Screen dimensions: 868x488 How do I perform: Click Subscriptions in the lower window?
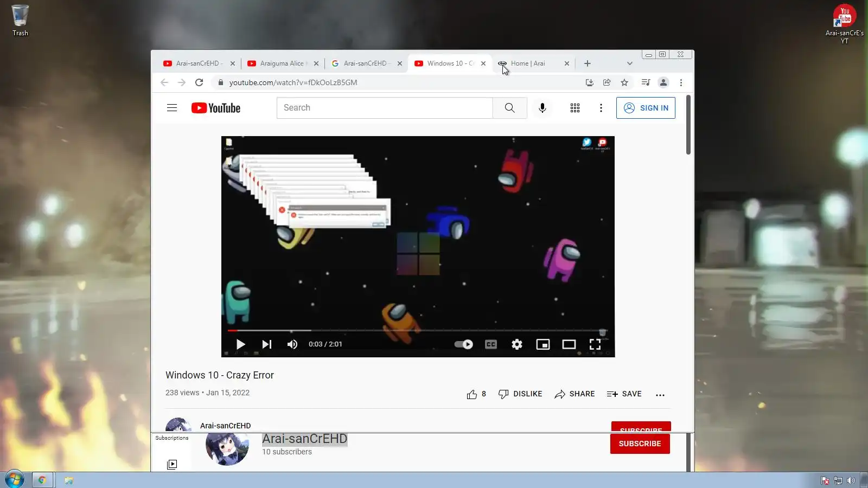coord(172,438)
